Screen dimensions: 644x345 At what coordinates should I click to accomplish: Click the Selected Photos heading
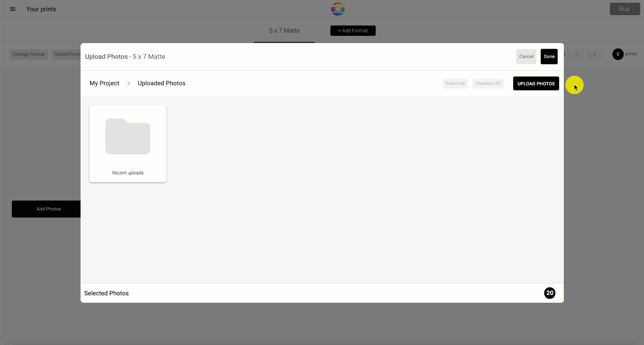[x=106, y=293]
